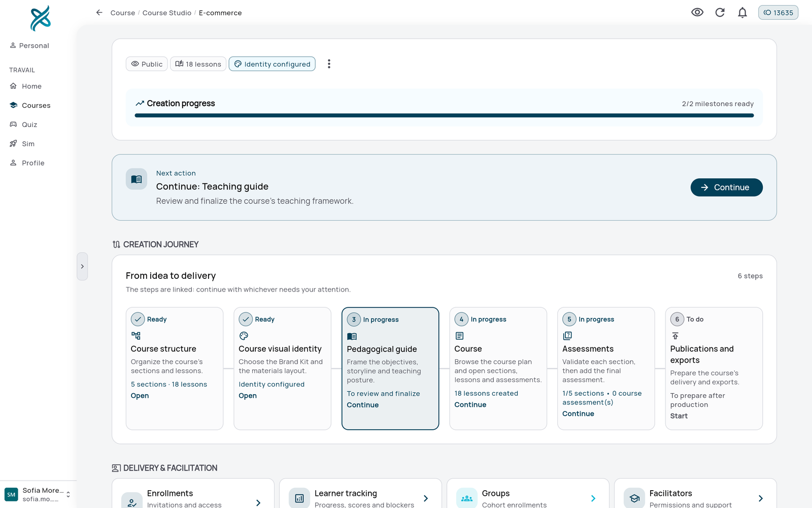Screen dimensions: 812x508
Task: Go to Home in the sidebar
Action: point(31,86)
